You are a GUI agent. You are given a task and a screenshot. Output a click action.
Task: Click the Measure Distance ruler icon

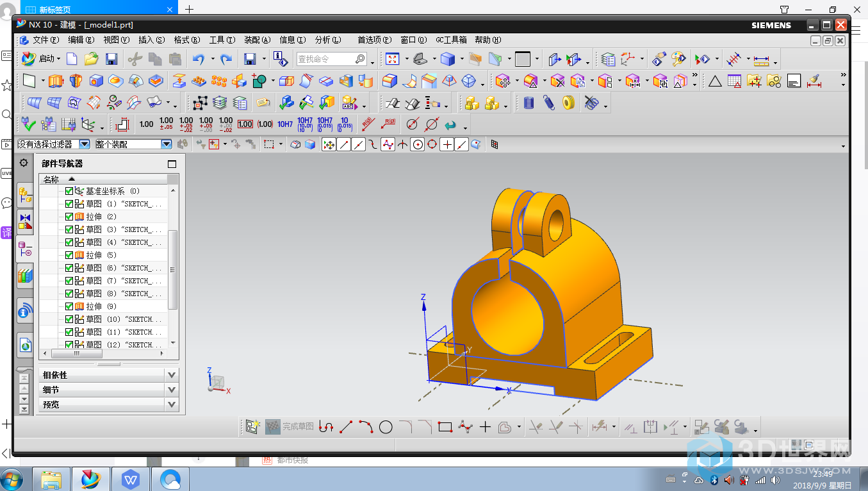[x=761, y=60]
